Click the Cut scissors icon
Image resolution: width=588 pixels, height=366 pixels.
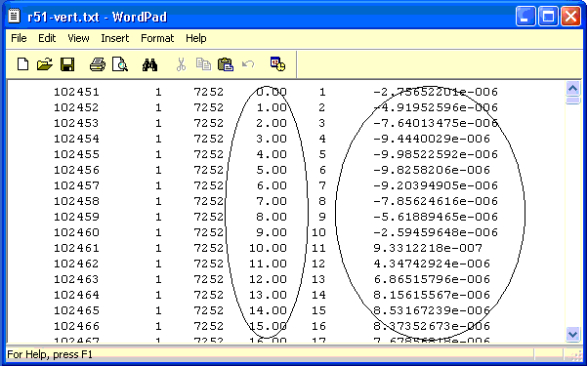[x=181, y=64]
